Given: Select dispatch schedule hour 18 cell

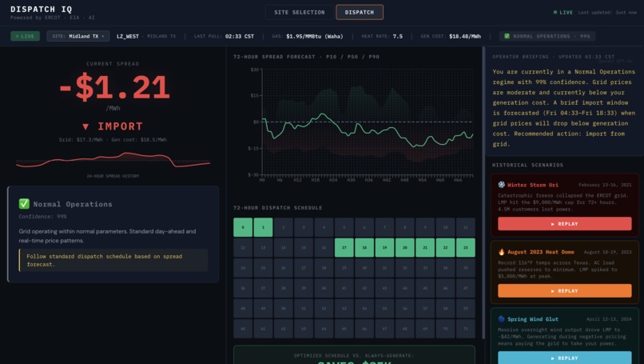Looking at the screenshot, I should coord(364,248).
